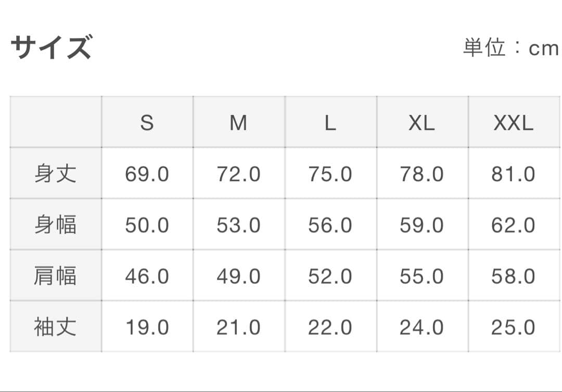
Task: Click the 21.0 cell for M 袖丈
Action: [238, 327]
